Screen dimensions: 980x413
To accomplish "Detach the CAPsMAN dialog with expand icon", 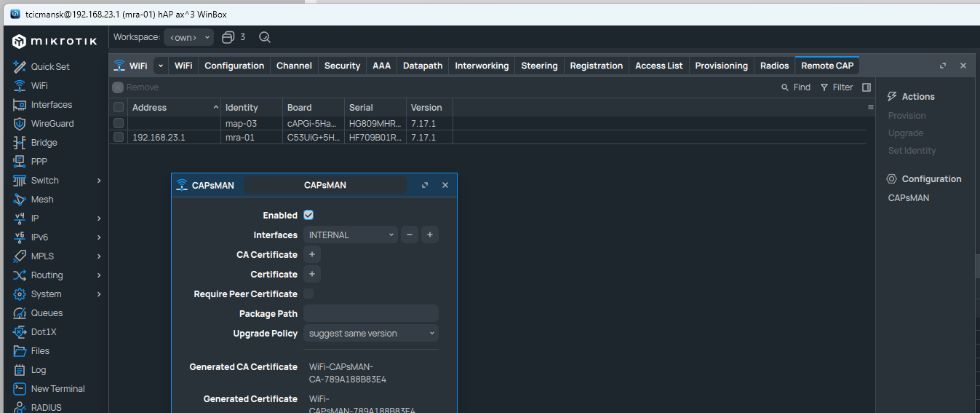I will coord(425,185).
